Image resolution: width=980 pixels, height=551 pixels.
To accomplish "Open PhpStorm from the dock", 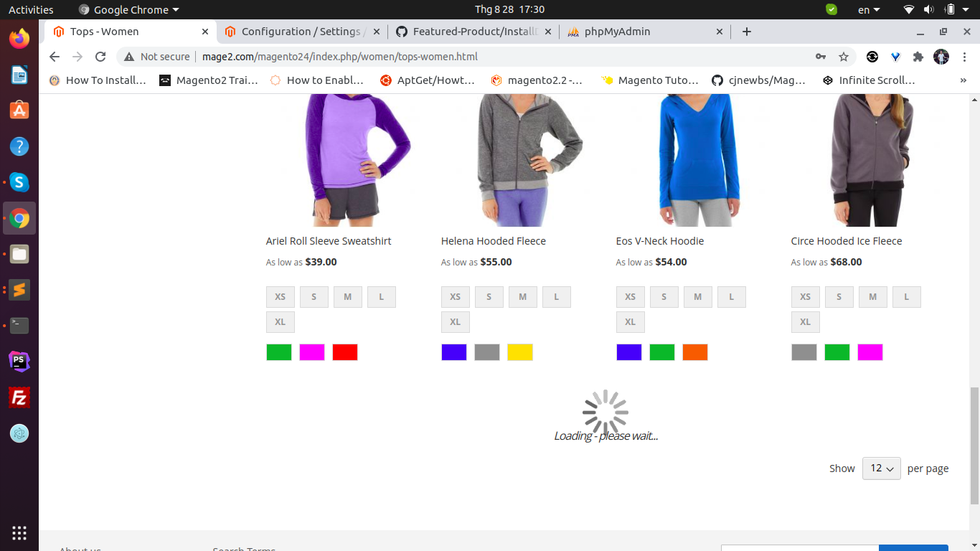I will click(x=19, y=361).
